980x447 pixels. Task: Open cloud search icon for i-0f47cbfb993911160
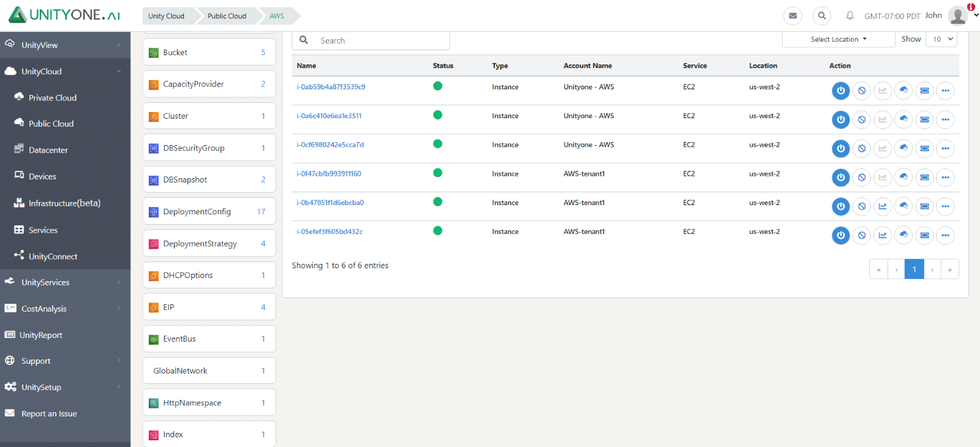tap(903, 178)
